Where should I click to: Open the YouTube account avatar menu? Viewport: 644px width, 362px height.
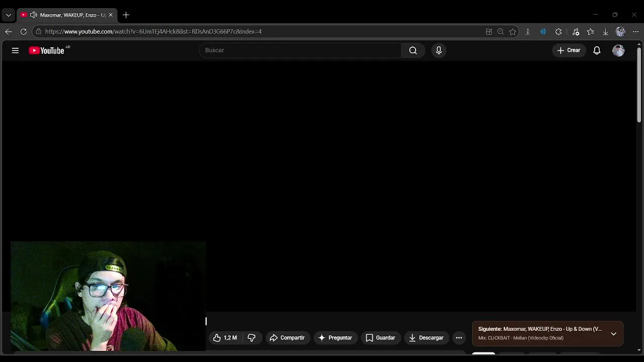click(x=618, y=50)
